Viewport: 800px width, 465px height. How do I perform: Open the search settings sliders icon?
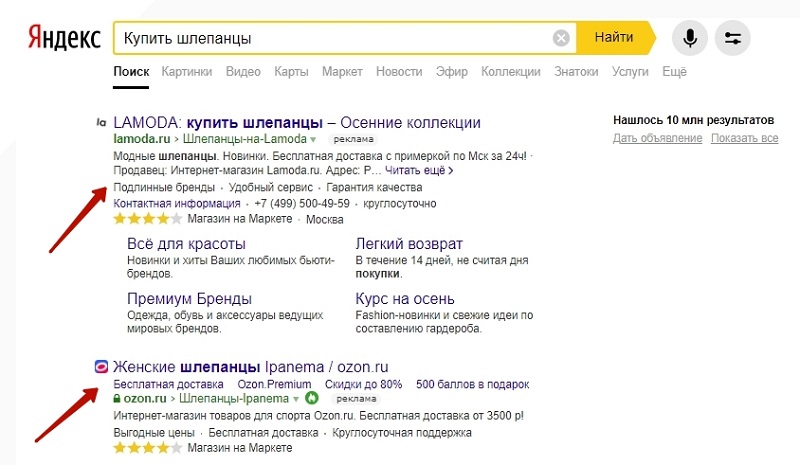coord(733,38)
